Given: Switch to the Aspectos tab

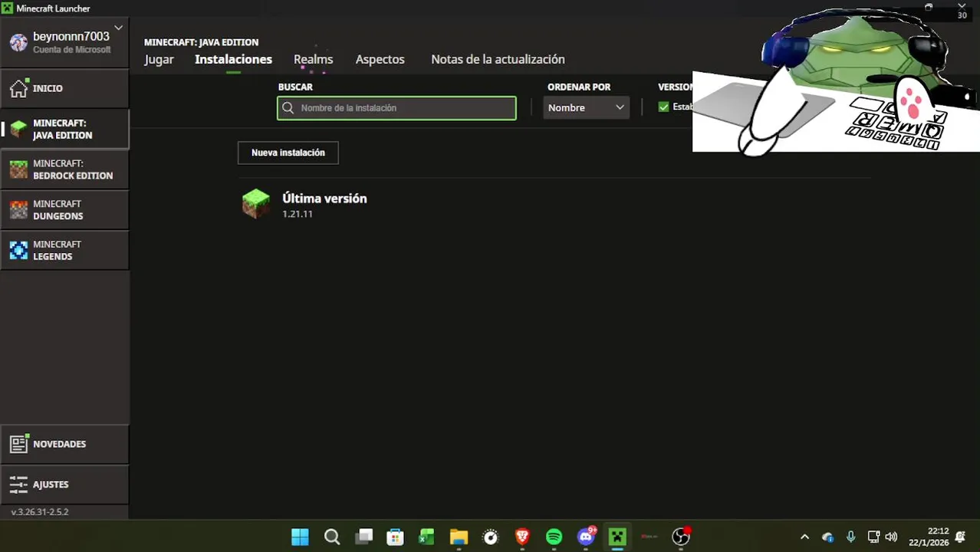Looking at the screenshot, I should click(380, 59).
